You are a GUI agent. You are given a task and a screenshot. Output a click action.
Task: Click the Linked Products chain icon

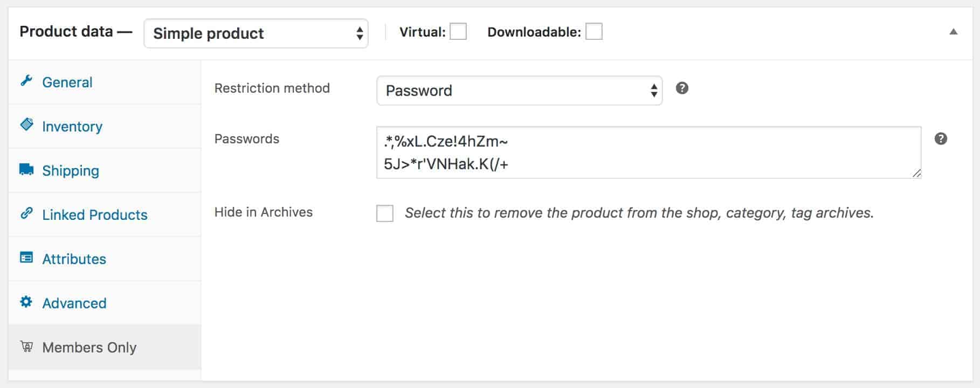26,213
